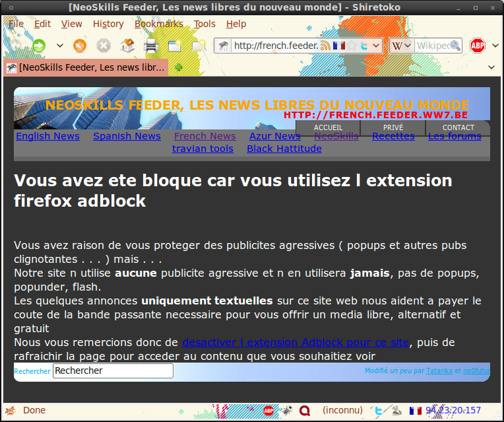Open the Tools menu

(x=205, y=24)
